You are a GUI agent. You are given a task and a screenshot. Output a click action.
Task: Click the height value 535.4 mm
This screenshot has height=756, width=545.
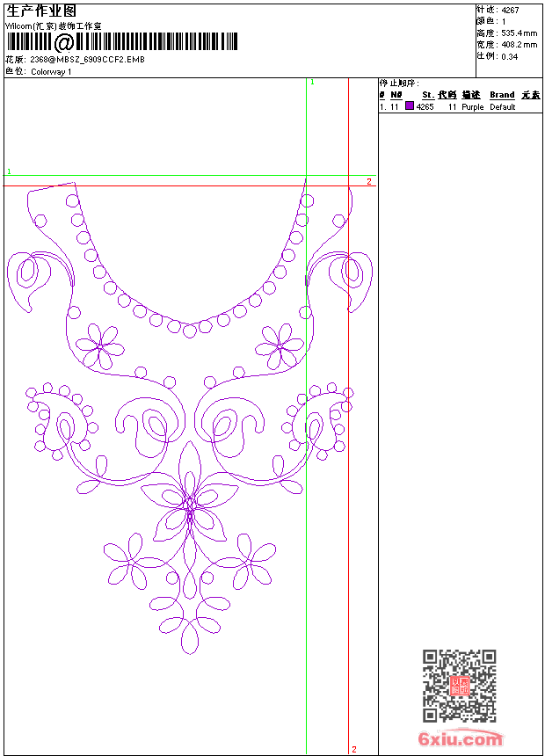pos(519,33)
